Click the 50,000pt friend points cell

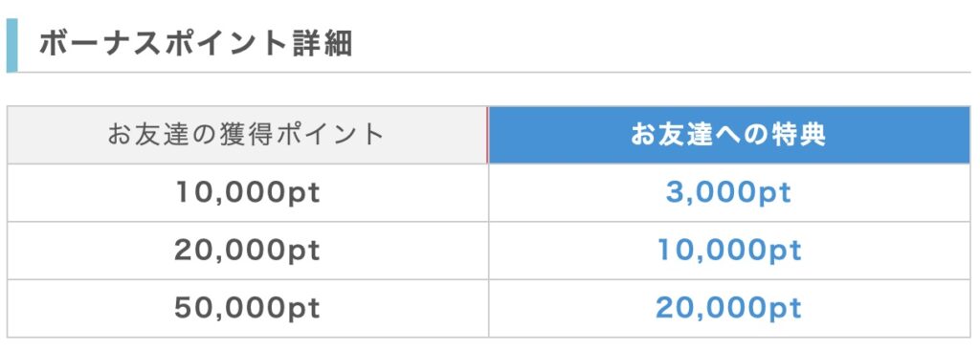tap(248, 309)
